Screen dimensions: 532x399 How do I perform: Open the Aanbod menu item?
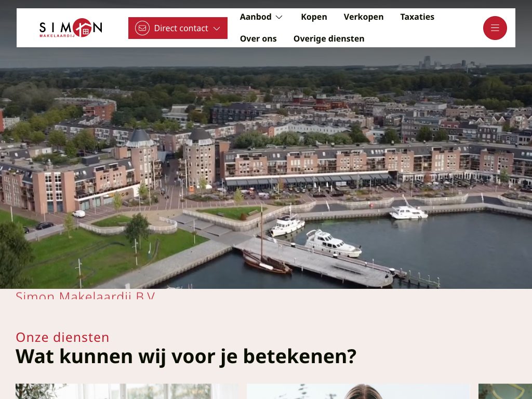tap(256, 17)
